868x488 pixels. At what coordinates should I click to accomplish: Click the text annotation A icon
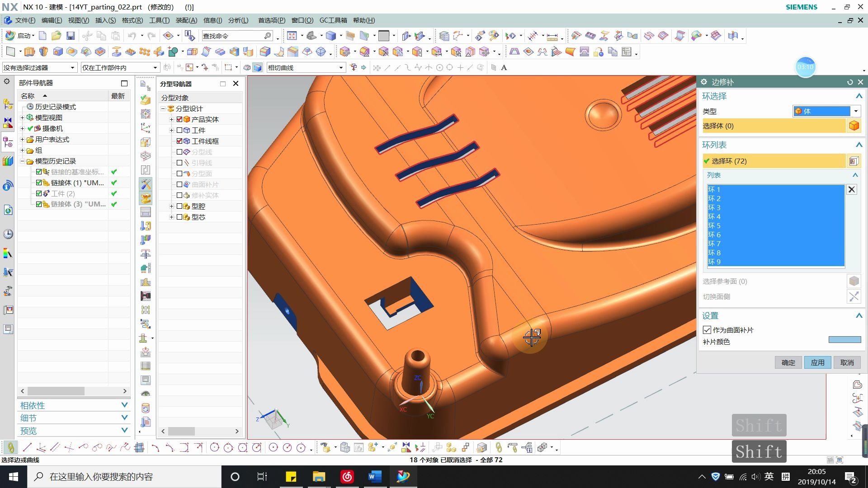504,68
